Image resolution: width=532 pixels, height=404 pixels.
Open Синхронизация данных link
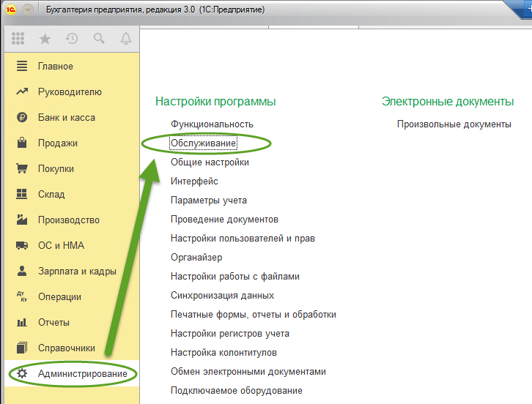pos(222,295)
